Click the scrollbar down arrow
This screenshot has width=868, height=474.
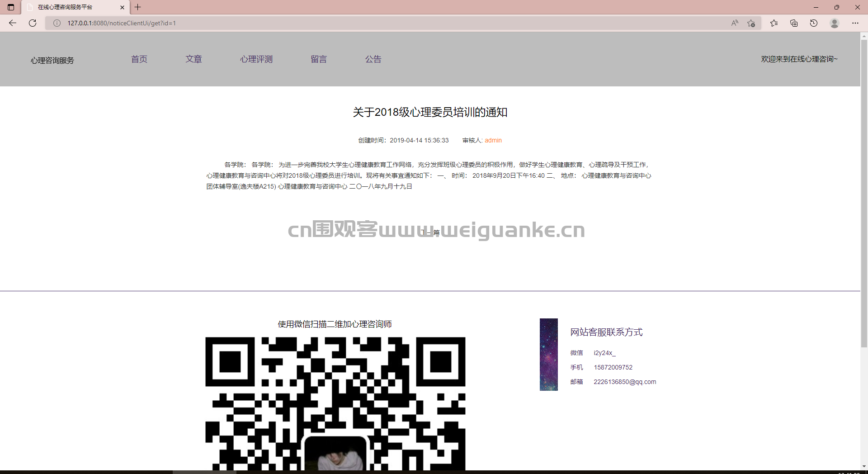tap(864, 466)
